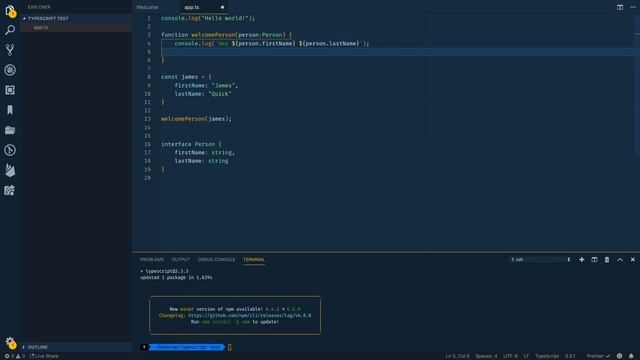The width and height of the screenshot is (640, 360).
Task: Open editor more actions ellipsis
Action: (x=633, y=7)
